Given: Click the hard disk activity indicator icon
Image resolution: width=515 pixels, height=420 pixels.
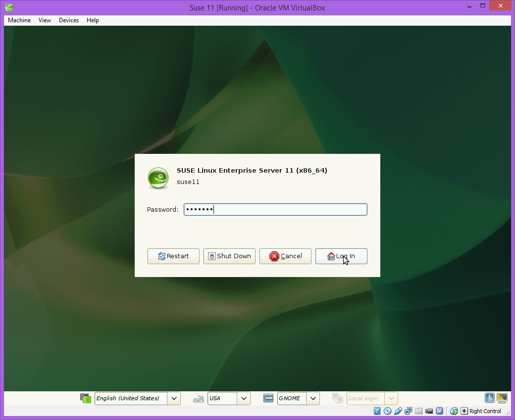Looking at the screenshot, I should [x=377, y=411].
